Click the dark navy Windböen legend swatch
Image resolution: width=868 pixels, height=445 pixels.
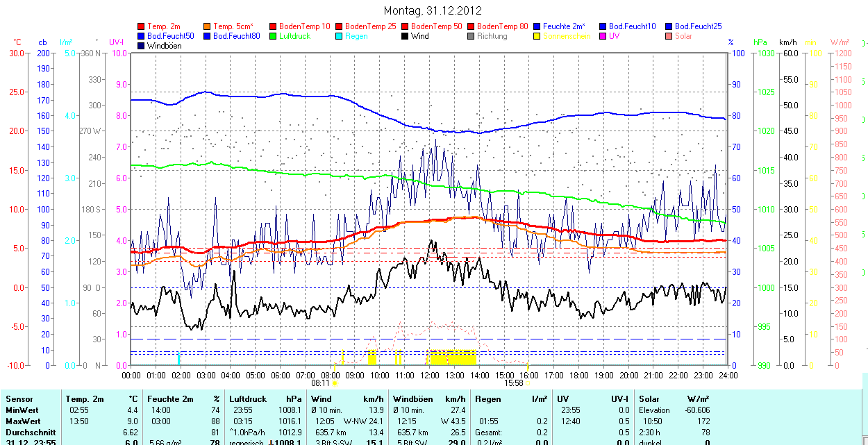tap(142, 46)
